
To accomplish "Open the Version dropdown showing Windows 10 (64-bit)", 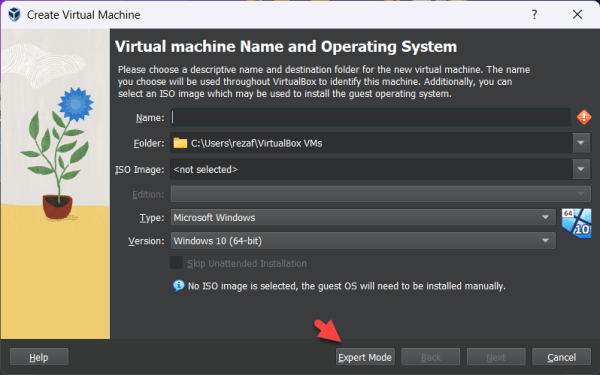I will coord(363,241).
